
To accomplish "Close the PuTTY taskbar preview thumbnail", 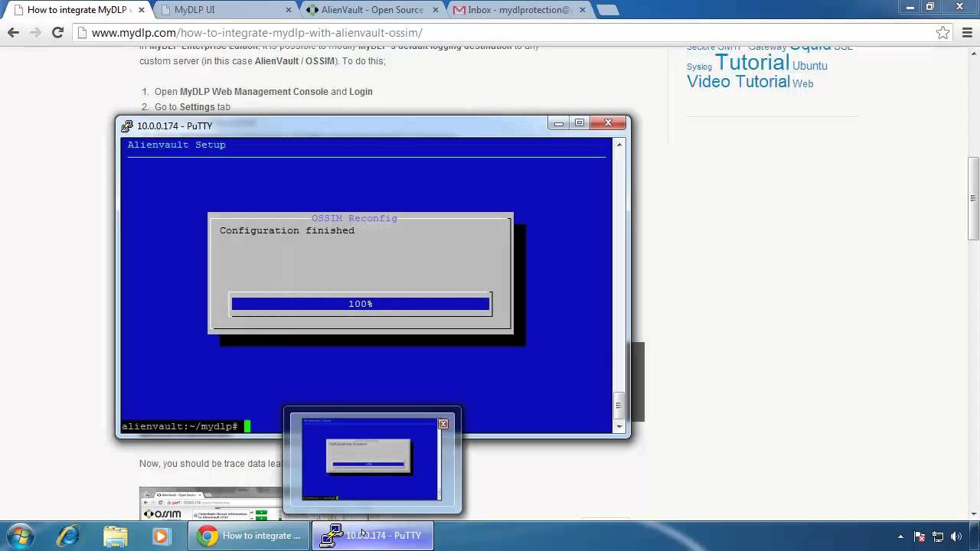I will [443, 424].
